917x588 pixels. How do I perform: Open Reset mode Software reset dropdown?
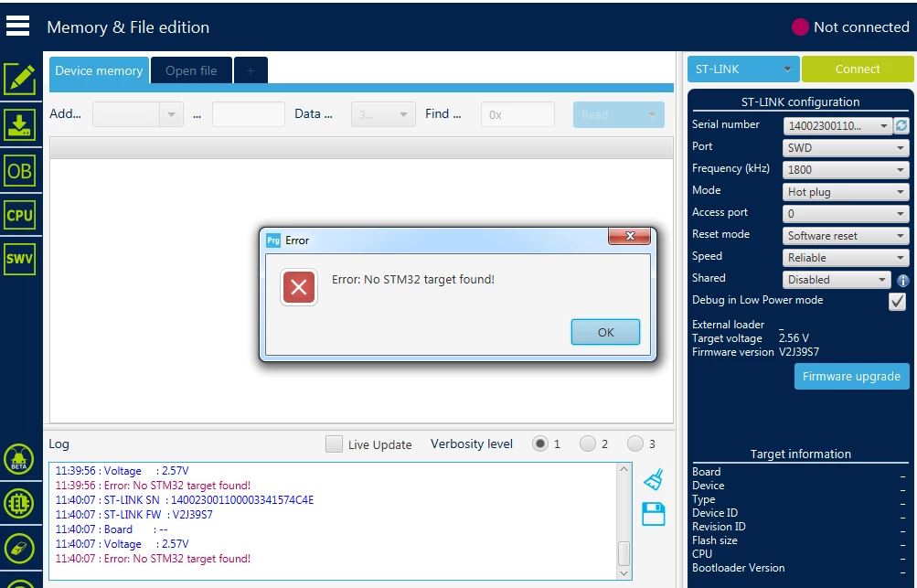pos(846,235)
